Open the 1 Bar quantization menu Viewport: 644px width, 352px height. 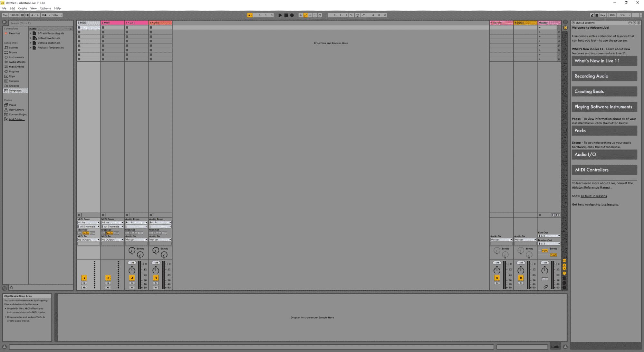point(57,15)
